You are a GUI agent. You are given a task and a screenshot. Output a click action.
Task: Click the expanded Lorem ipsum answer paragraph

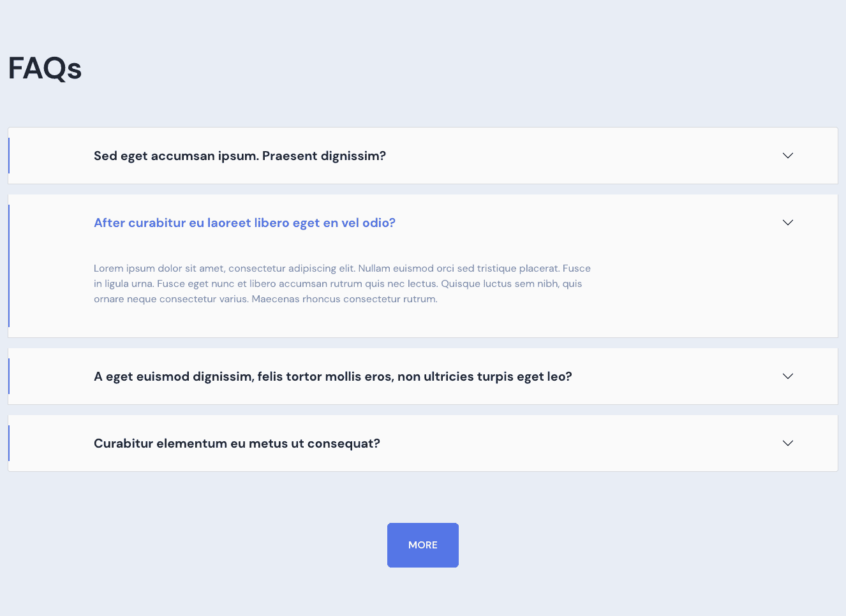(342, 283)
